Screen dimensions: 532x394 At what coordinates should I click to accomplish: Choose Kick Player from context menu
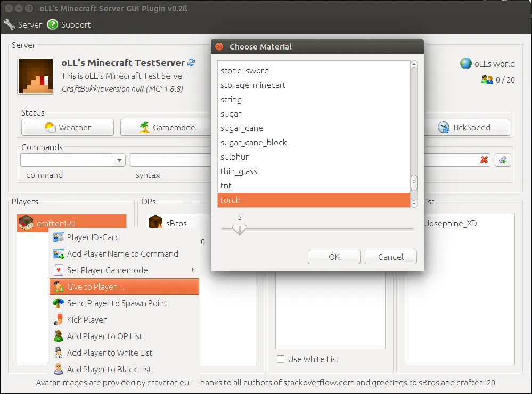point(124,319)
